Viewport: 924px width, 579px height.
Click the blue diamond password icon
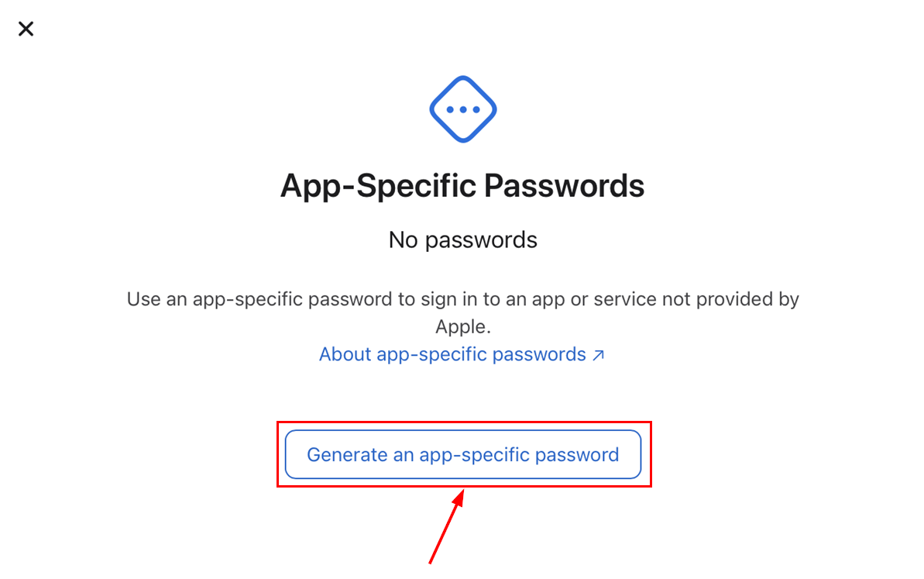coord(463,109)
